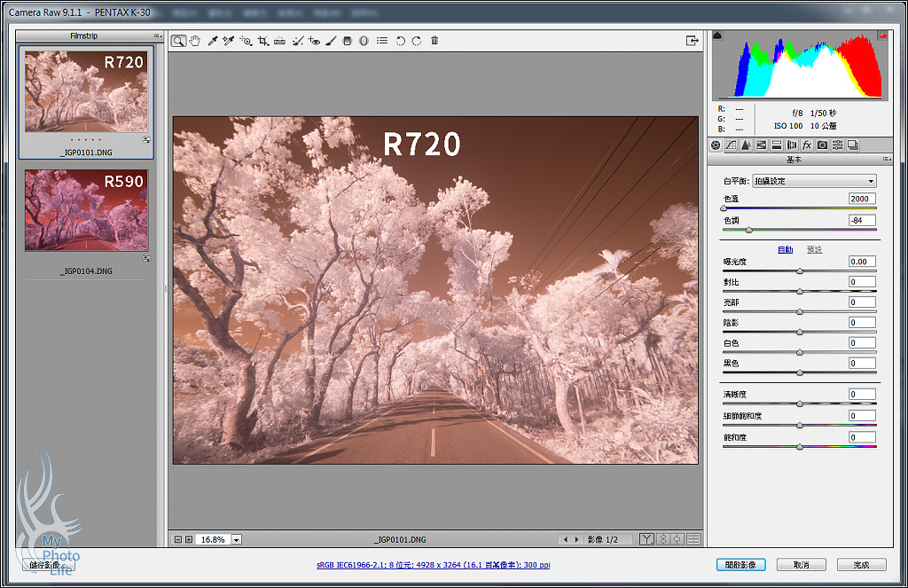The image size is (908, 588).
Task: Switch to the Tone Curve panel tab
Action: click(731, 145)
